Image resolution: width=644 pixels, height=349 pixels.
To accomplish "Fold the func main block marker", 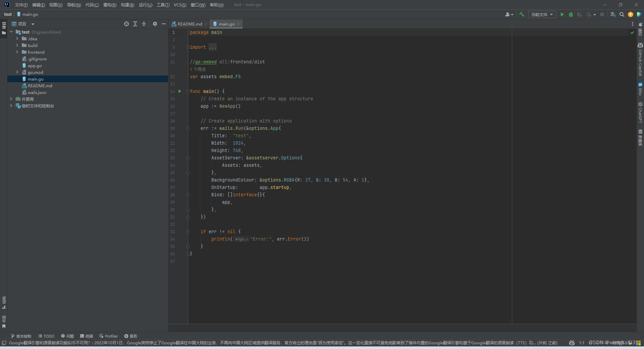I will point(188,91).
